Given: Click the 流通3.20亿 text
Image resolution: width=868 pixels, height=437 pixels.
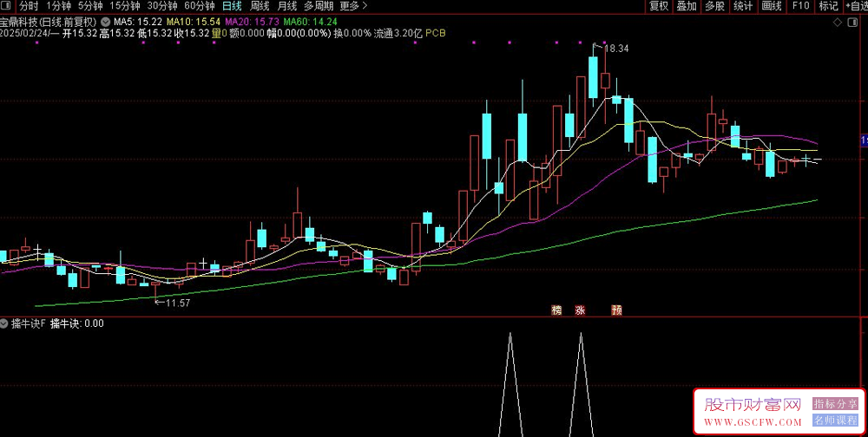Looking at the screenshot, I should [398, 33].
